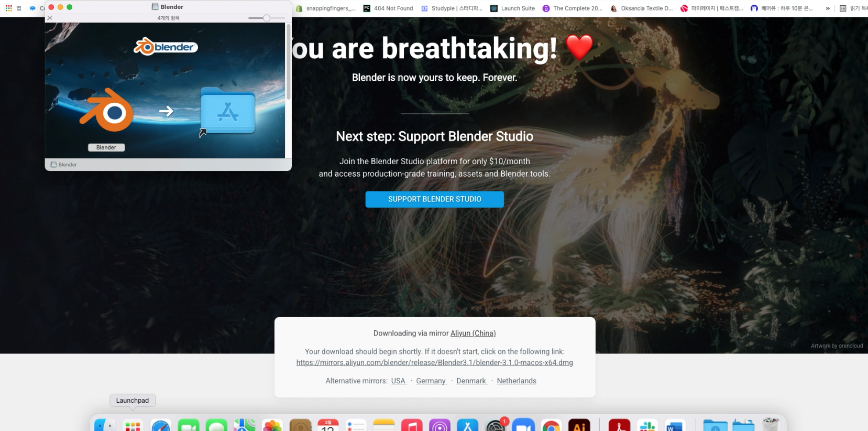The image size is (868, 431).
Task: Open Slack from the Dock
Action: (647, 425)
